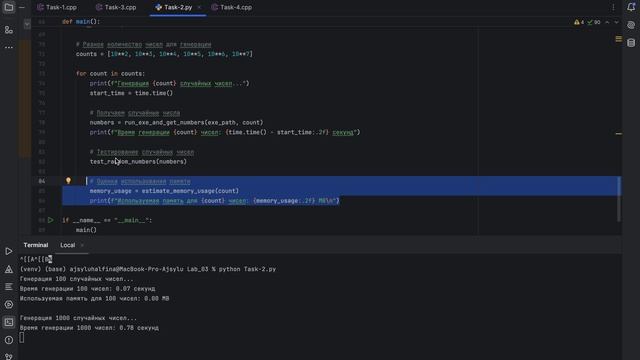Click the line 'counts = [10**2, 10**3...'
Image resolution: width=640 pixels, height=360 pixels.
pos(164,54)
